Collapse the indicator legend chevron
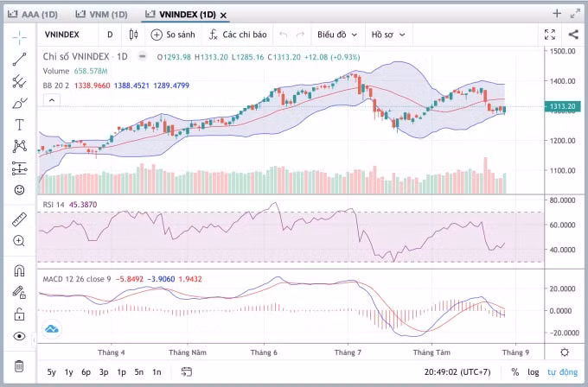The height and width of the screenshot is (387, 588). pyautogui.click(x=52, y=100)
